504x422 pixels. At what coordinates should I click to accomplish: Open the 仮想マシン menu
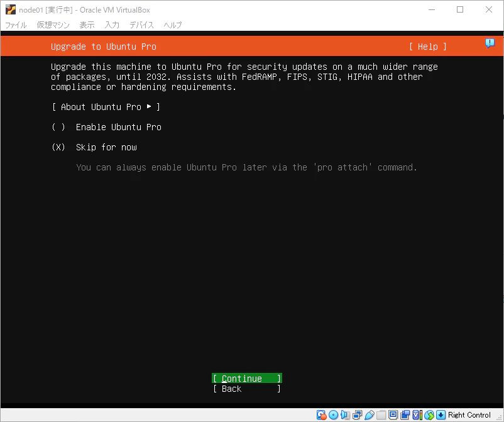tap(53, 25)
